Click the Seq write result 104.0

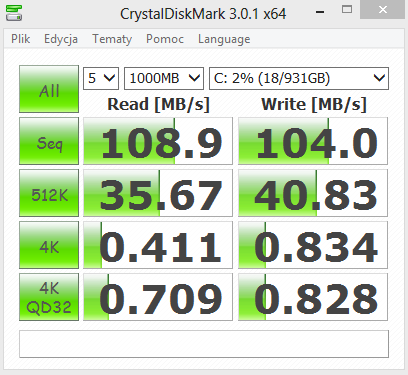[x=313, y=141]
